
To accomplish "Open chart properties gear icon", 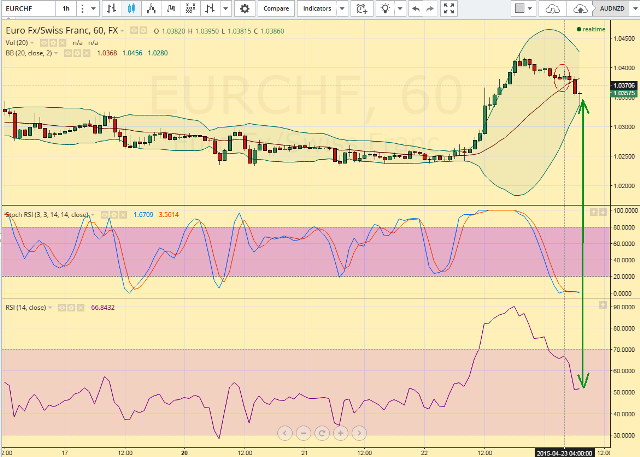I will (244, 8).
